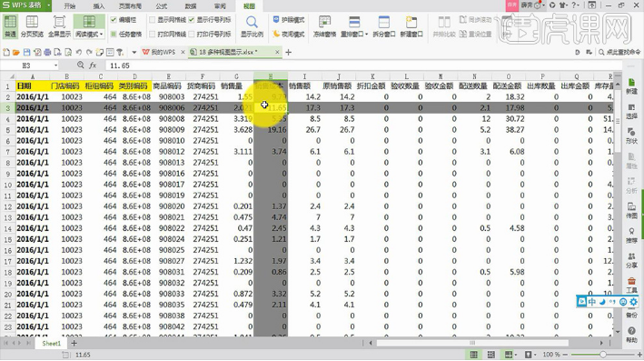Expand eye protection dropdown arrow in status bar
This screenshot has width=644, height=361.
coord(535,355)
